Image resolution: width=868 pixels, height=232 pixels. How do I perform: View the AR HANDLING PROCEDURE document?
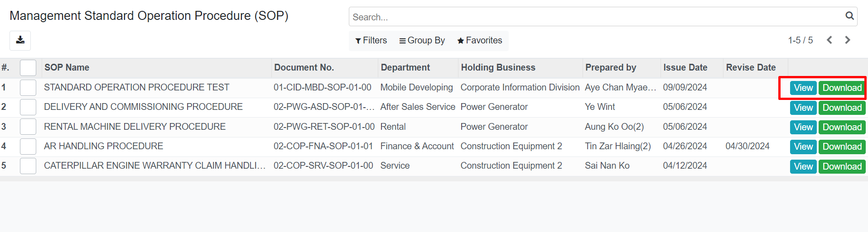803,147
